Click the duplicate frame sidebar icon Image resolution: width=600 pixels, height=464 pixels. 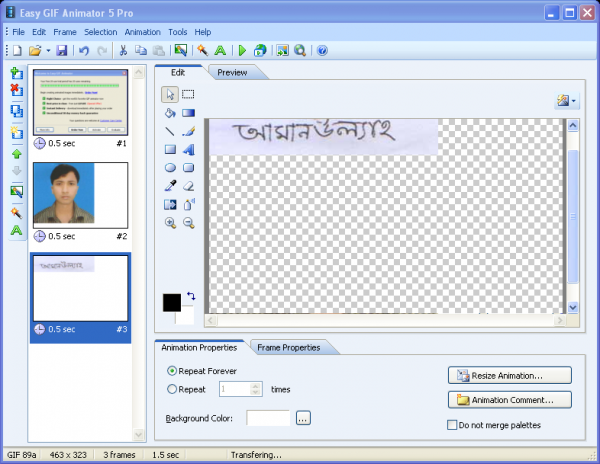coord(16,111)
